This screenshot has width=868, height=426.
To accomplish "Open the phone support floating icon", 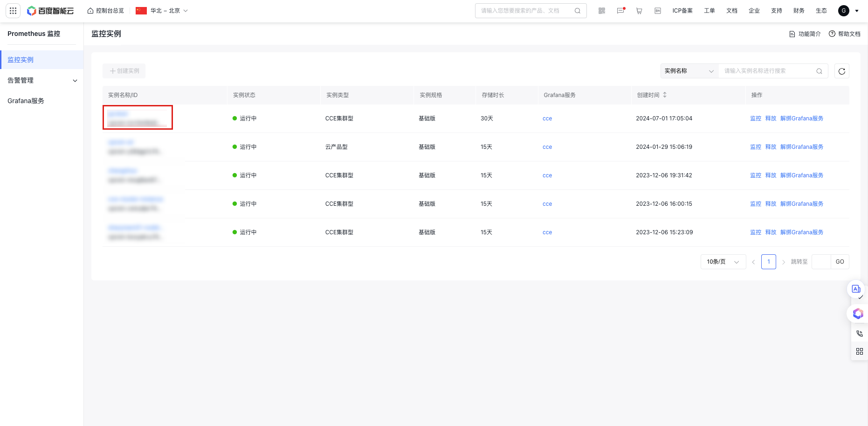I will click(860, 334).
